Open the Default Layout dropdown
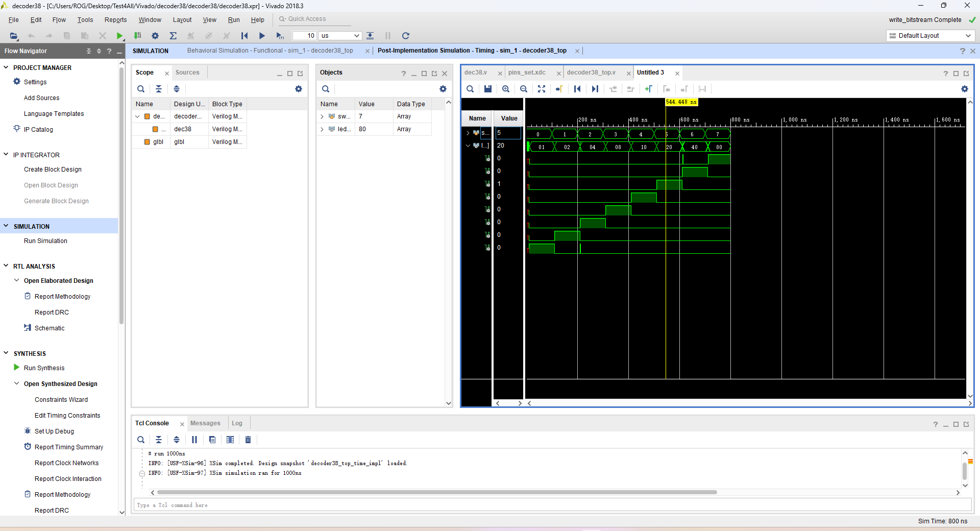Screen dimensions: 980x531 [x=930, y=36]
